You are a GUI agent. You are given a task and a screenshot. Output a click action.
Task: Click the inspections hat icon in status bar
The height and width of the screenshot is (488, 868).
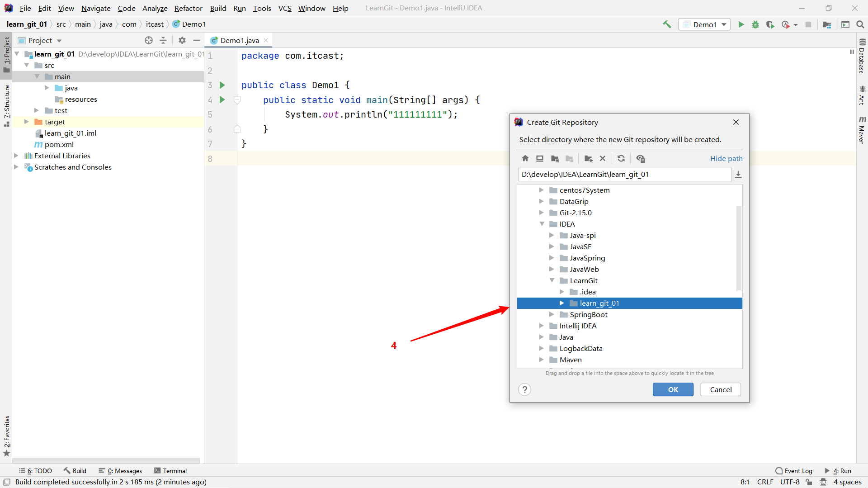823,482
